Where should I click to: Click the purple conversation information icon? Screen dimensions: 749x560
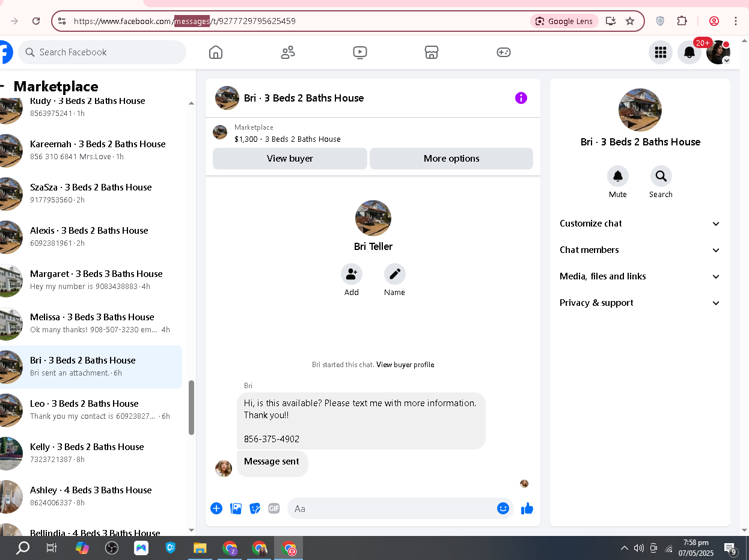(521, 98)
